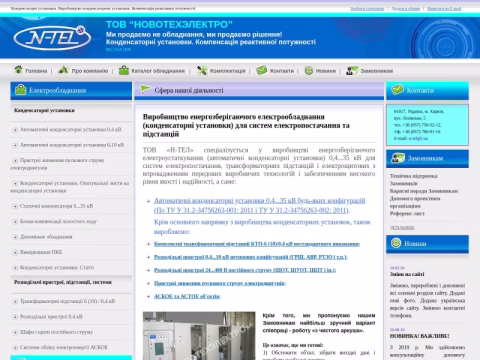Click Автоматичні конденсаторні установки 0,4...35 кВ content link

[x=260, y=205]
